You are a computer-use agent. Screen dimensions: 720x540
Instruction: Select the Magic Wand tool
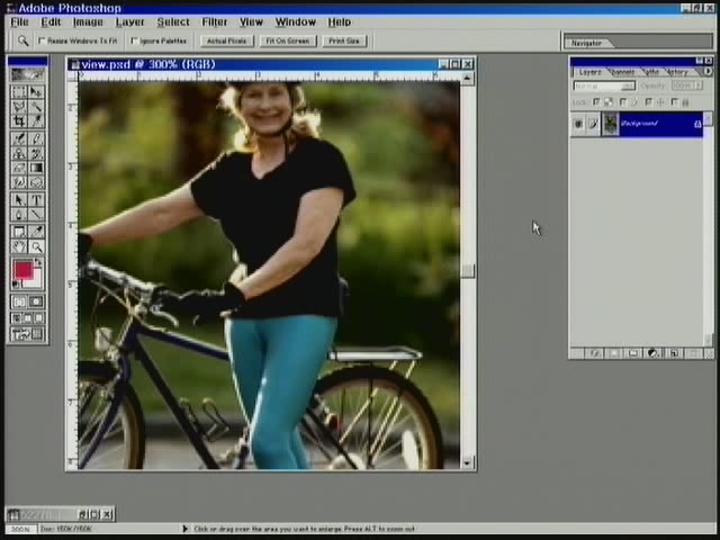click(36, 107)
